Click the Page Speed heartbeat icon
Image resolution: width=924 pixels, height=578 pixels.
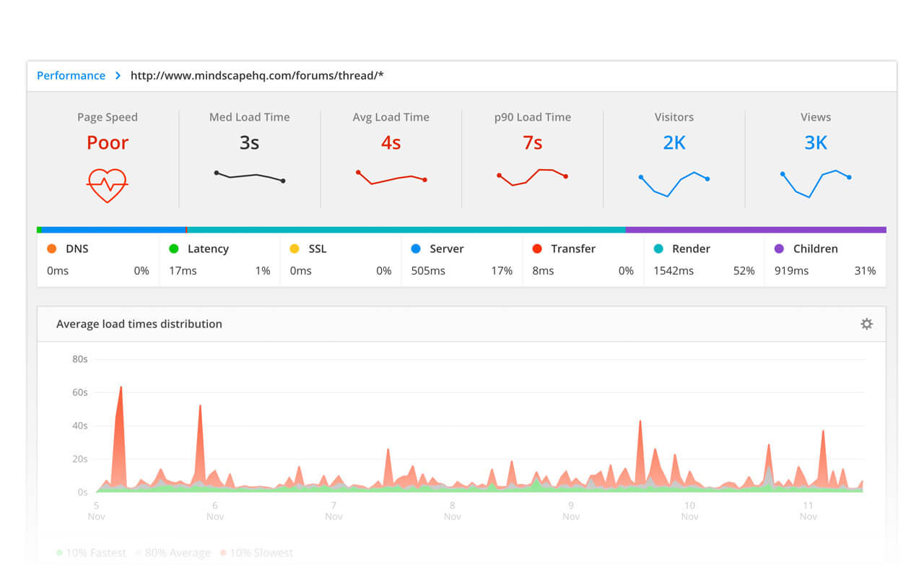coord(107,186)
